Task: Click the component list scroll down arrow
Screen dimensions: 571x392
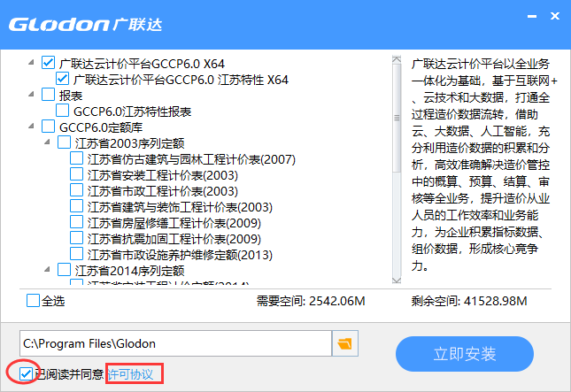Action: tap(397, 280)
